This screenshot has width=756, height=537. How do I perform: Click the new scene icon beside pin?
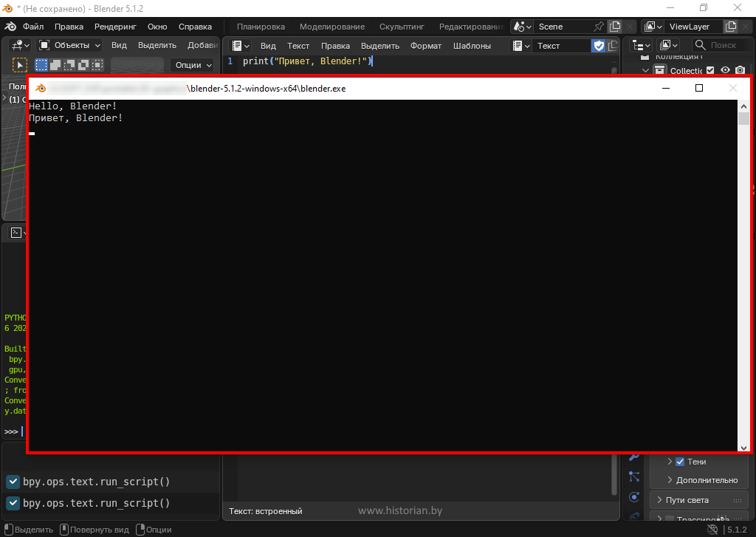pos(615,27)
